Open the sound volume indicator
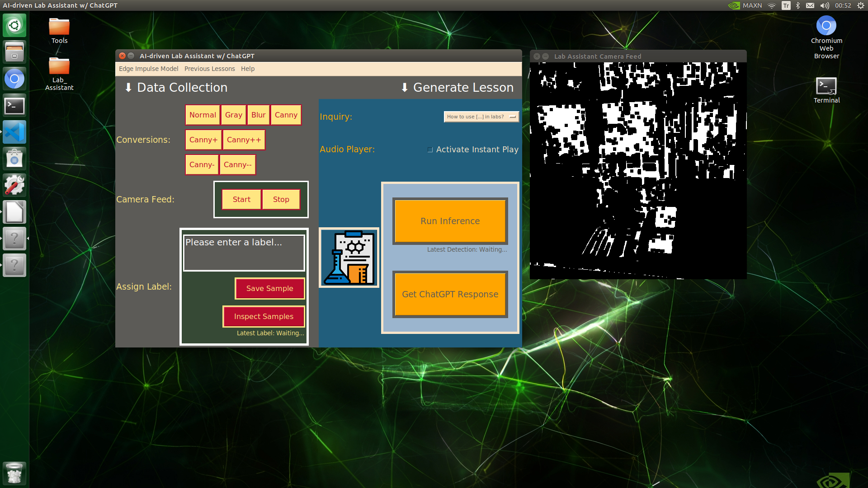The height and width of the screenshot is (488, 868). click(825, 5)
